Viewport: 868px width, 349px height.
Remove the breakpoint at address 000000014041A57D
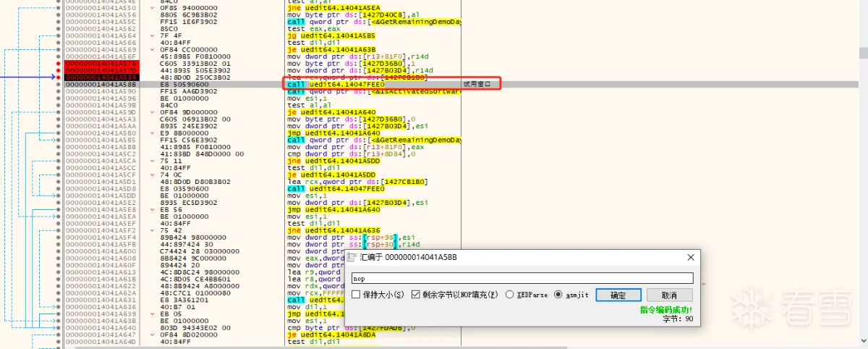[x=59, y=70]
